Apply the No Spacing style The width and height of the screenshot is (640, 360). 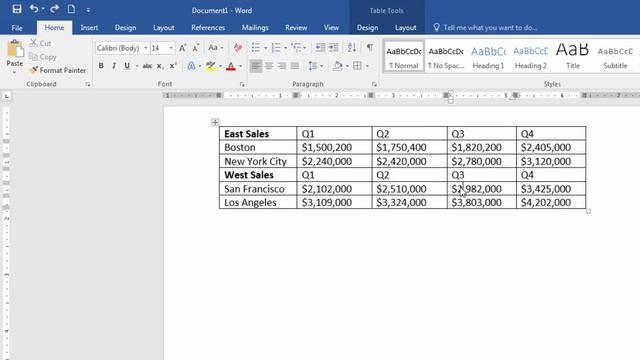pyautogui.click(x=446, y=56)
